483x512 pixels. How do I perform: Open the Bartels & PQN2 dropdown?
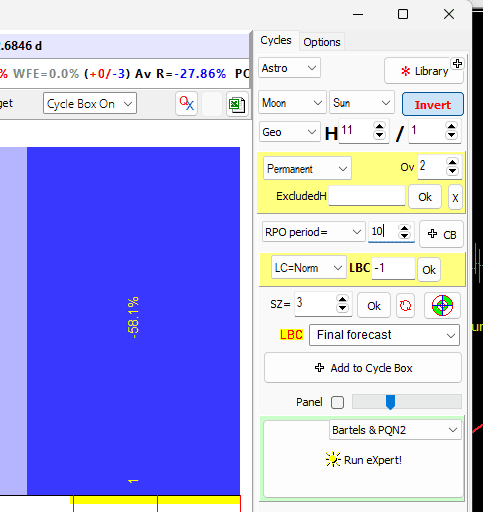point(395,430)
